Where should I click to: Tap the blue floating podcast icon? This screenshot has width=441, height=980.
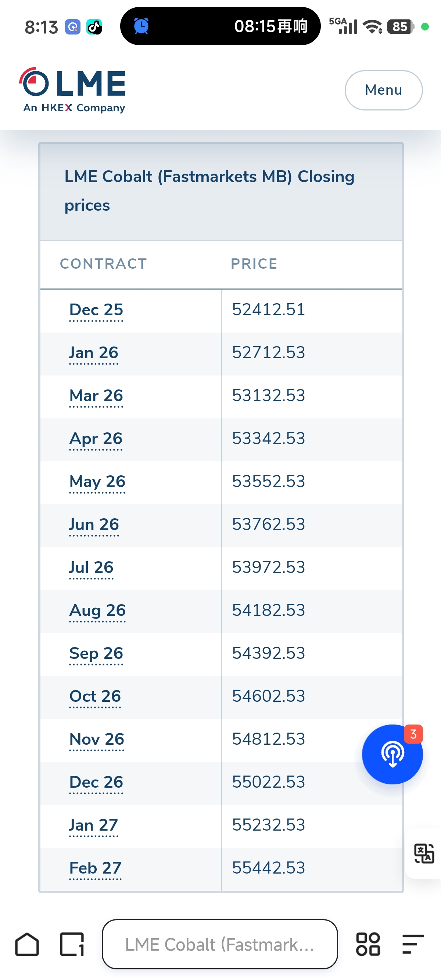pyautogui.click(x=392, y=754)
